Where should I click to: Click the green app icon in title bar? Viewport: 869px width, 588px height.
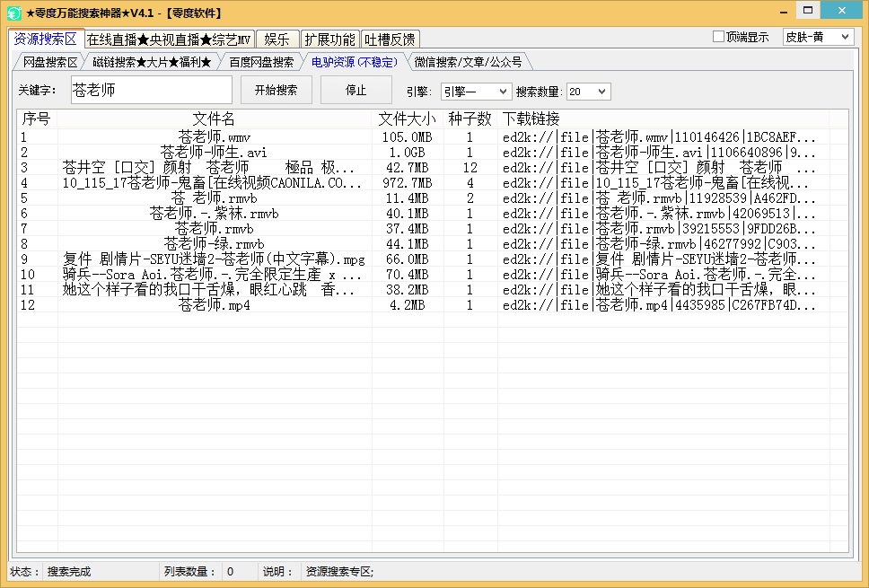click(13, 13)
